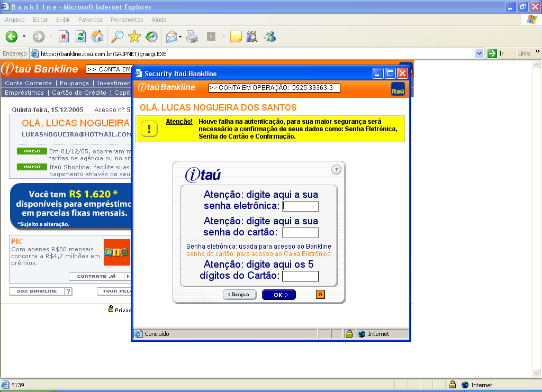Refresh the page in Internet Explorer
542x392 pixels.
80,37
